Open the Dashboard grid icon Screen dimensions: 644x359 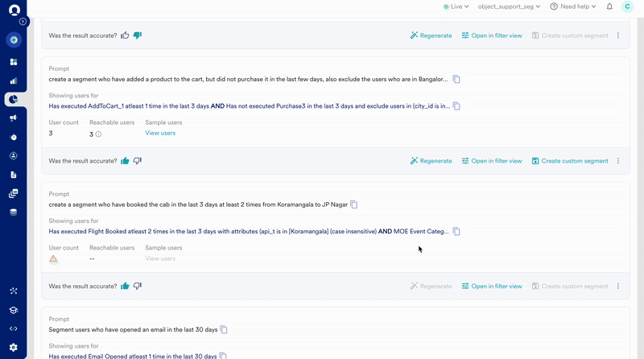point(14,62)
